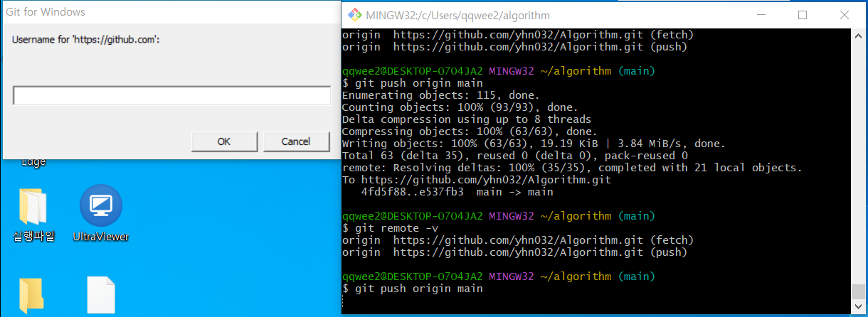Click the terminal scrollbar thumb
This screenshot has width=868, height=317.
pyautogui.click(x=857, y=292)
